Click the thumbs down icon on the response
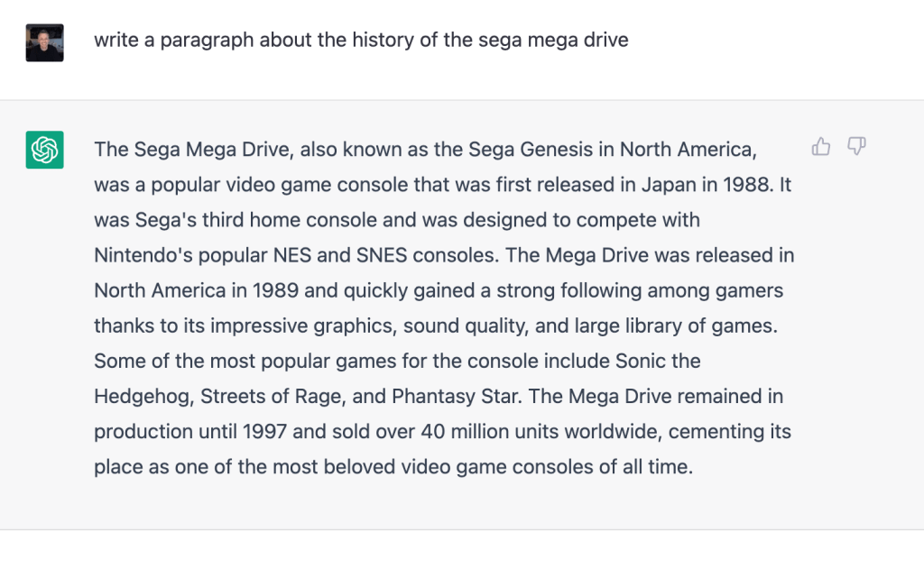 pos(856,147)
